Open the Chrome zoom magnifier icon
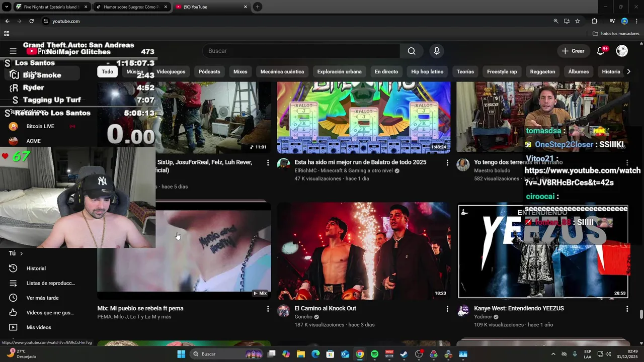Screen dimensions: 644x362 (x=556, y=21)
